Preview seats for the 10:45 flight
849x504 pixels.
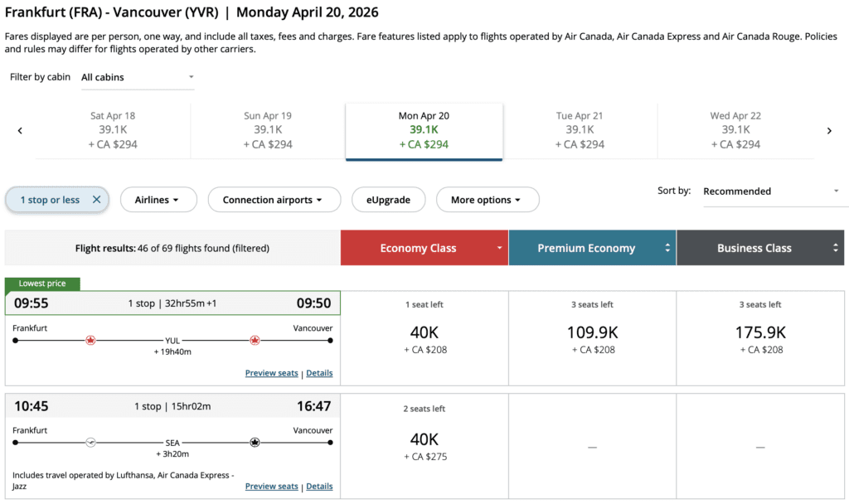(271, 487)
